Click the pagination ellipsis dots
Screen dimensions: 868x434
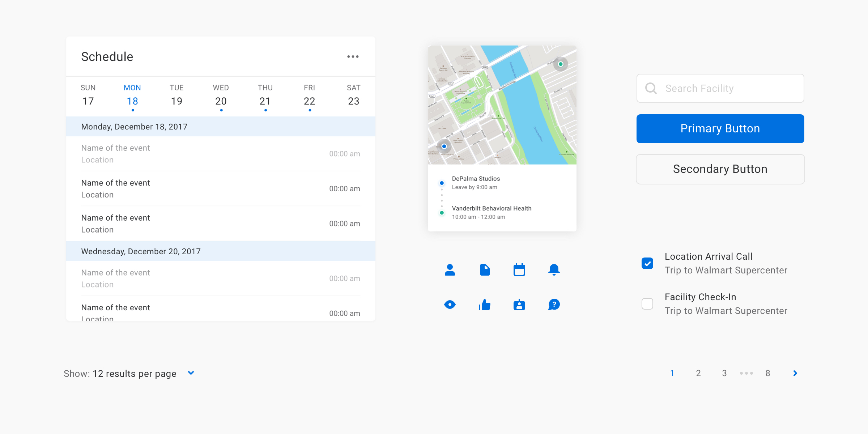(x=746, y=373)
